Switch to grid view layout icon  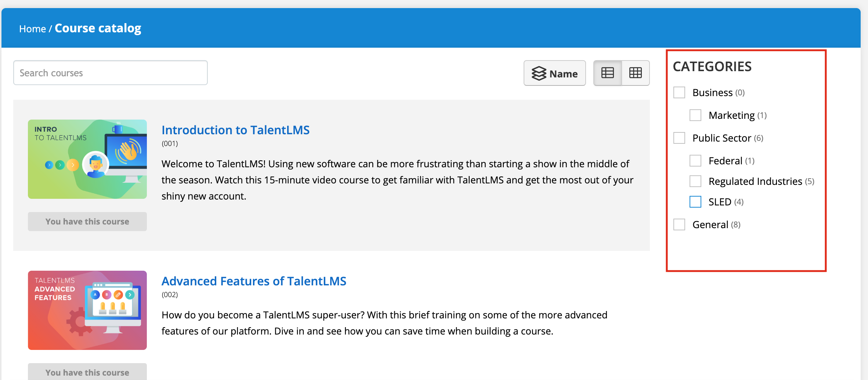pyautogui.click(x=636, y=73)
